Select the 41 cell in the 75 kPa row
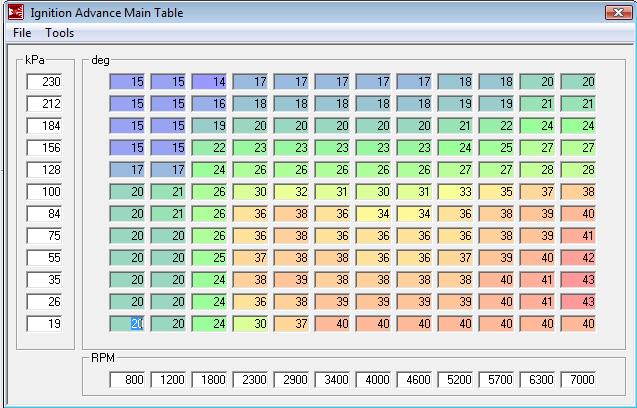The height and width of the screenshot is (408, 637). pyautogui.click(x=578, y=235)
